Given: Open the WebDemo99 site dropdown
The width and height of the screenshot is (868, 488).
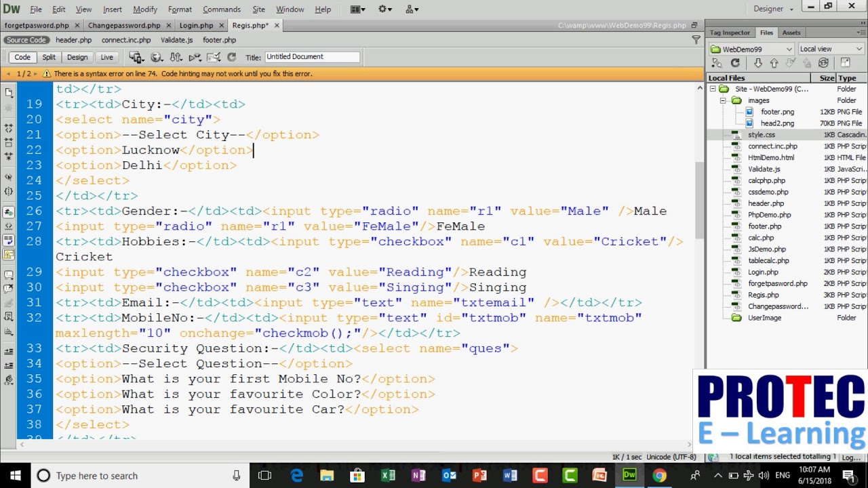Looking at the screenshot, I should (x=751, y=49).
